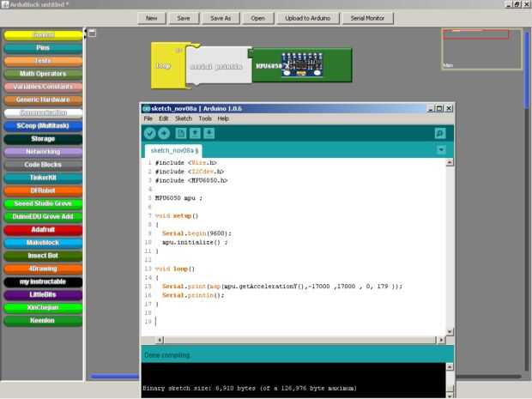Open the Code Blocks drawer
Viewport: 532px width, 399px height.
43,165
